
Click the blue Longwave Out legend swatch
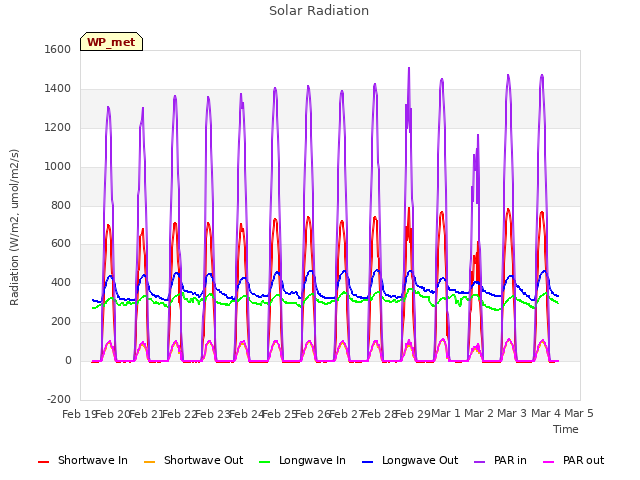[368, 462]
